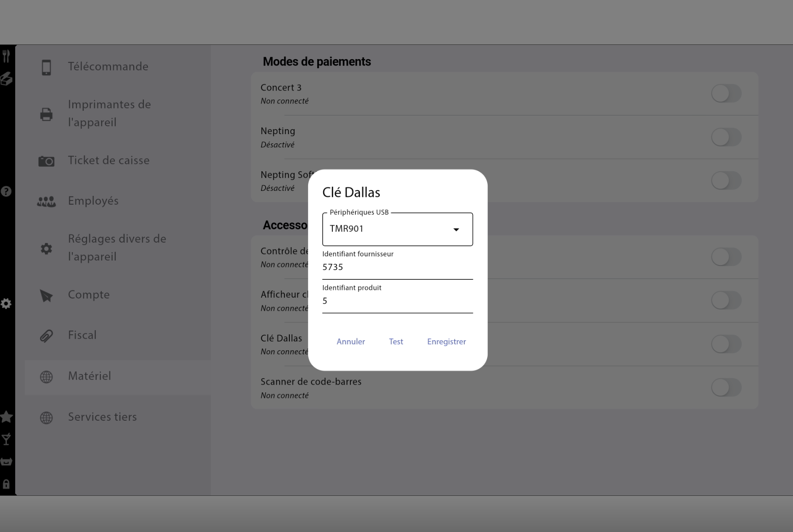
Task: Open settings via the far-left gear icon
Action: coord(6,304)
